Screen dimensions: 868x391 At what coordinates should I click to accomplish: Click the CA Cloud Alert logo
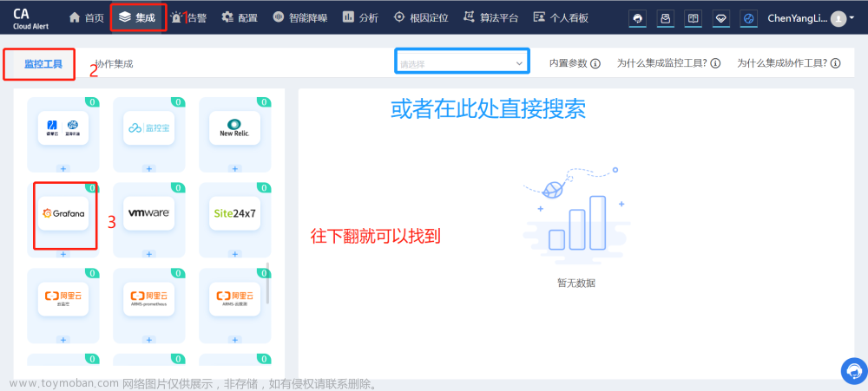pyautogui.click(x=31, y=18)
